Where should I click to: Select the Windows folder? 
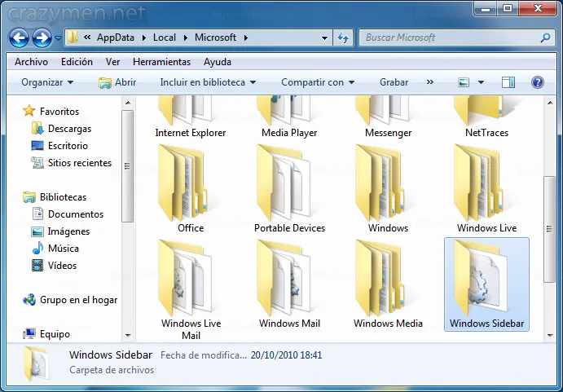coord(388,188)
